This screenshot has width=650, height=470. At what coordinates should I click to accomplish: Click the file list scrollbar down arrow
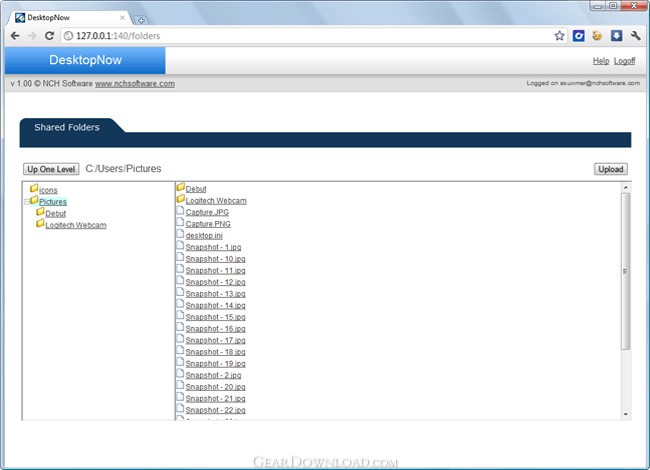click(x=626, y=414)
